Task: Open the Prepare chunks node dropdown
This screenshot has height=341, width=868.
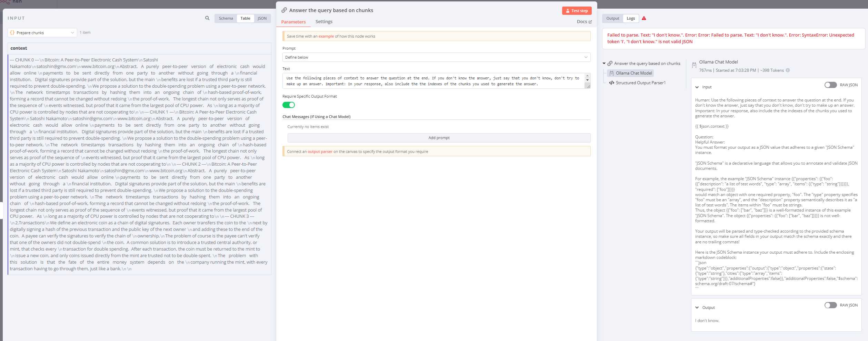Action: click(x=42, y=33)
